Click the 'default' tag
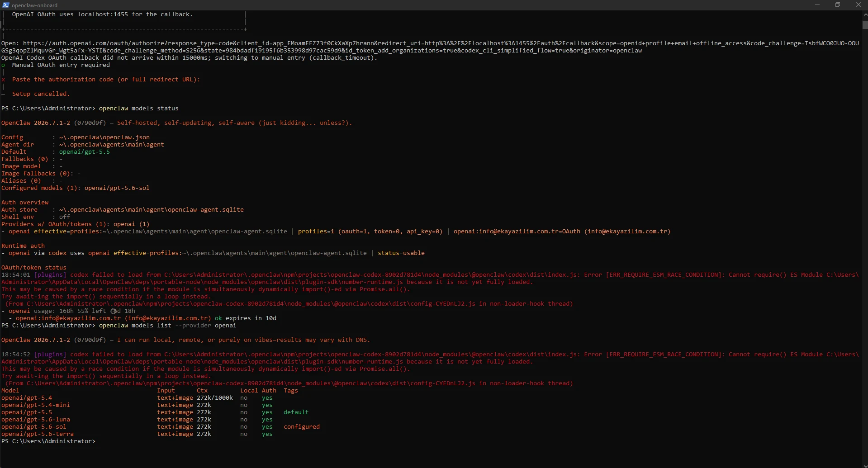The width and height of the screenshot is (868, 468). point(296,412)
